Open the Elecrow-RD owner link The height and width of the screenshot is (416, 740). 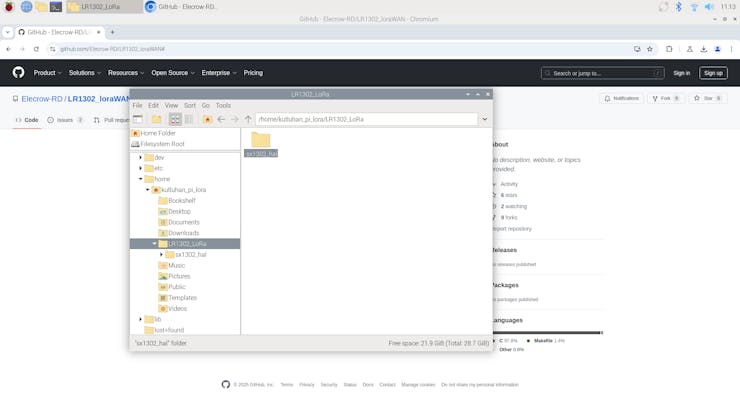click(42, 99)
